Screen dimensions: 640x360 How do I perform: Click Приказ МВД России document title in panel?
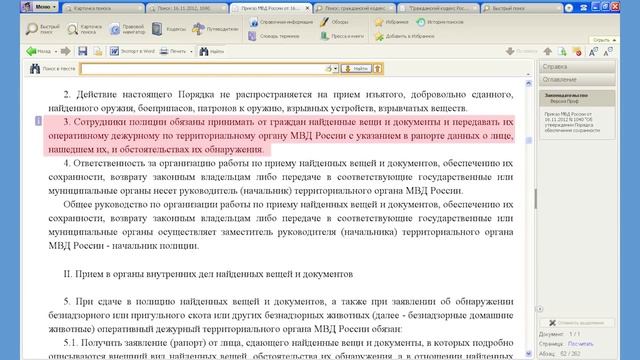(573, 122)
